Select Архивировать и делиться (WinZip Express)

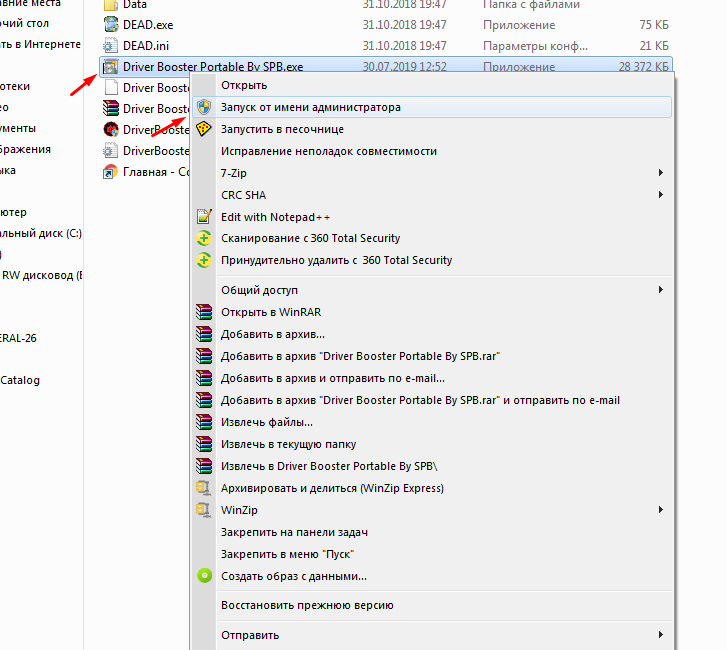(x=432, y=488)
